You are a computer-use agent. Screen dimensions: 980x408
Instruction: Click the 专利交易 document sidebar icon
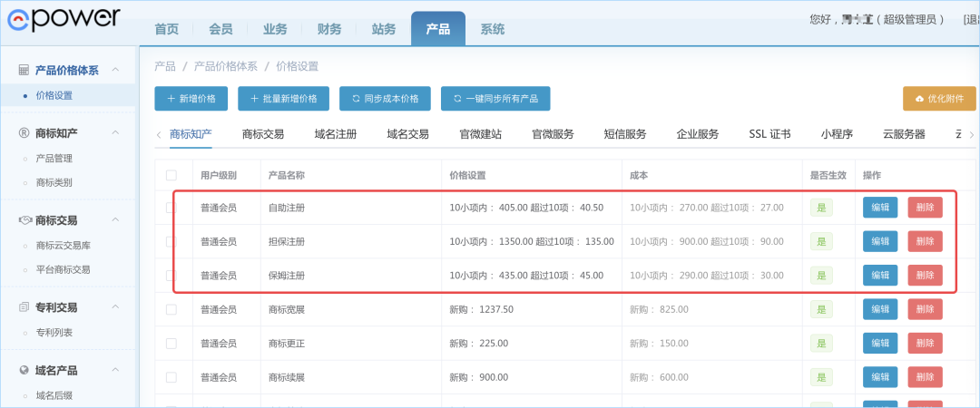coord(24,307)
